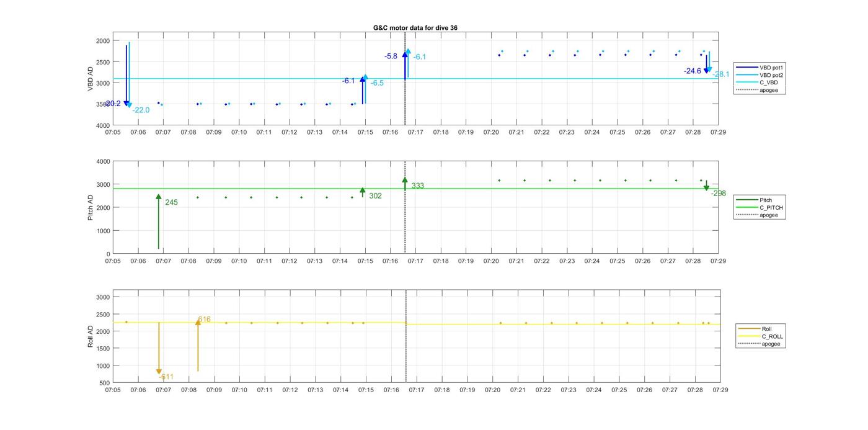Image resolution: width=868 pixels, height=430 pixels.
Task: Click the '2500' tick on the VBD y-axis
Action: pyautogui.click(x=103, y=62)
